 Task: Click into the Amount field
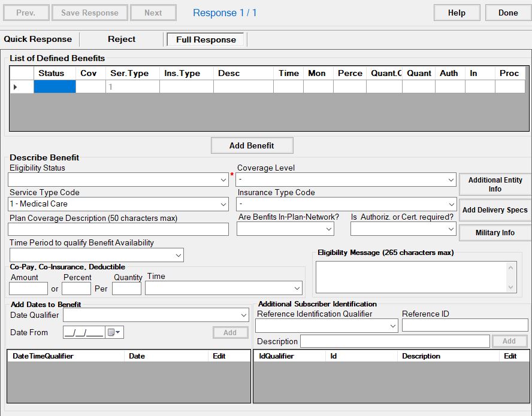coord(29,289)
